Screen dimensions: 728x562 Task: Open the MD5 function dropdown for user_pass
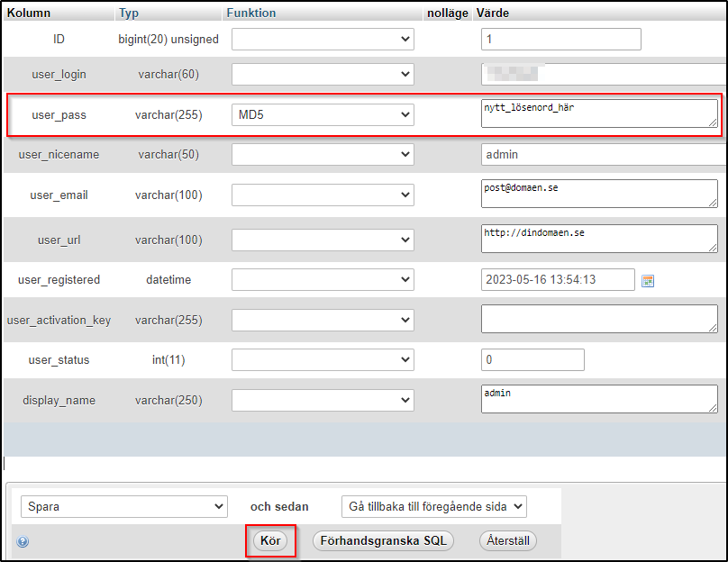[x=323, y=114]
